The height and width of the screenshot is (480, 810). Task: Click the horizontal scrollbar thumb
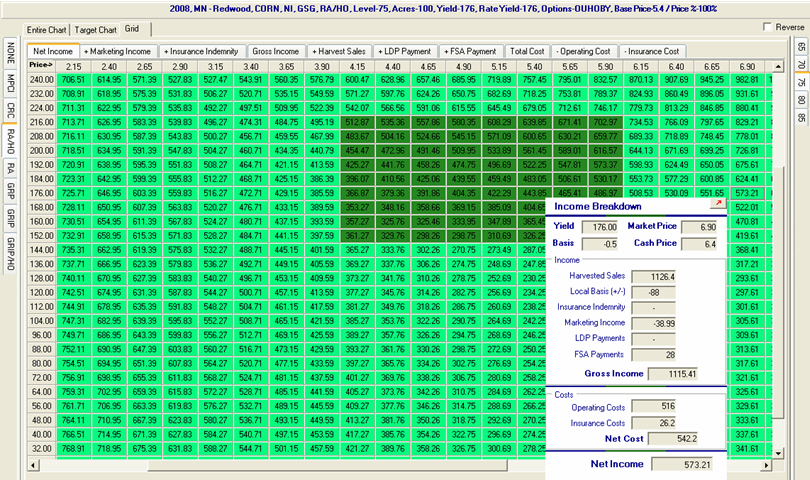click(328, 465)
